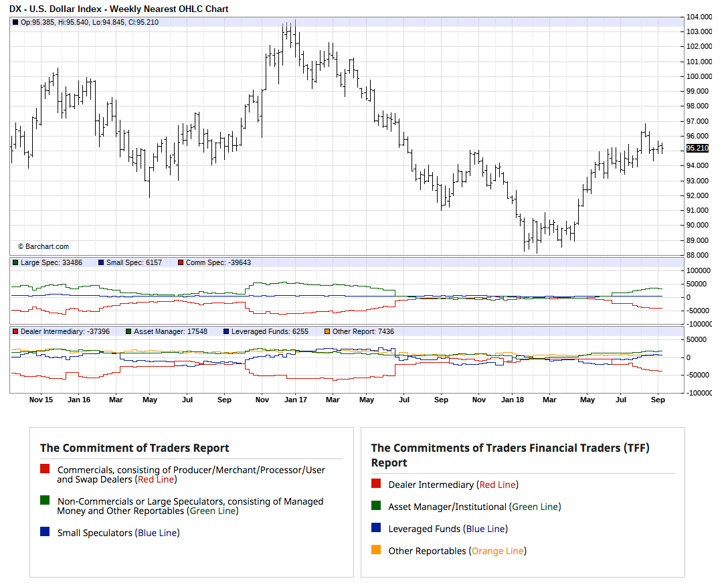
Task: Click the Leveraged Funds blue legend square
Action: (226, 332)
